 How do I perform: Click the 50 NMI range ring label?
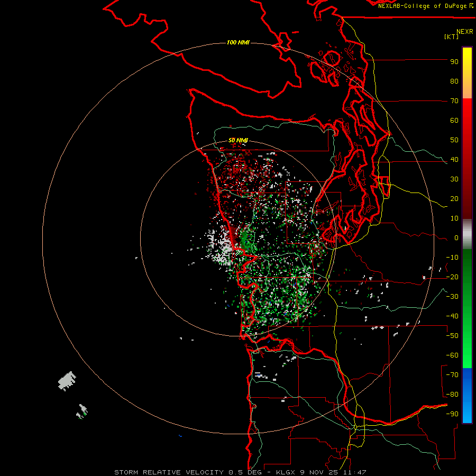pos(238,140)
